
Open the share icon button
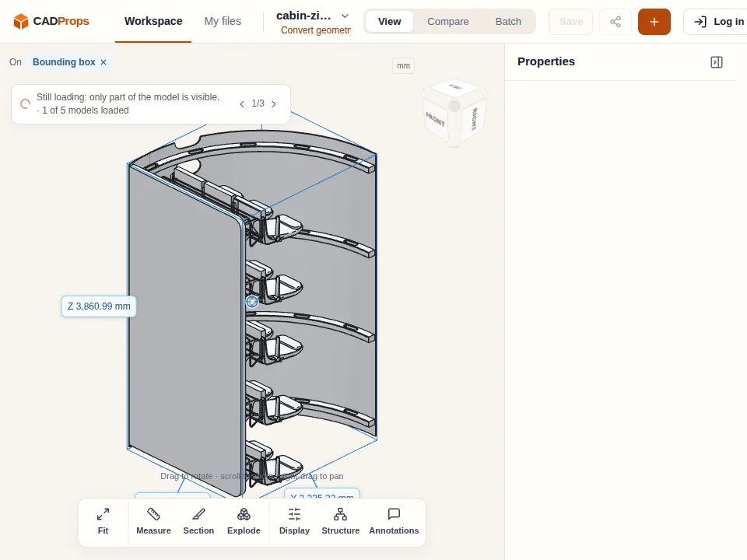click(615, 22)
